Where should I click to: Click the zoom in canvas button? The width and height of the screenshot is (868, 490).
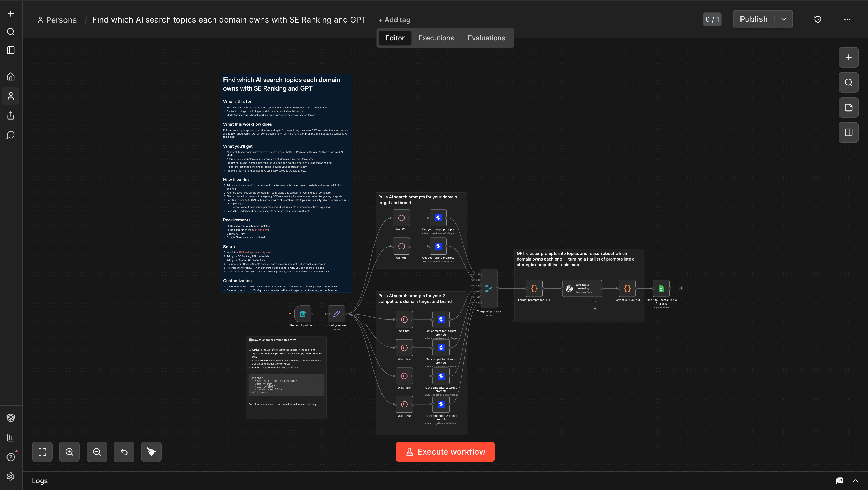tap(69, 452)
